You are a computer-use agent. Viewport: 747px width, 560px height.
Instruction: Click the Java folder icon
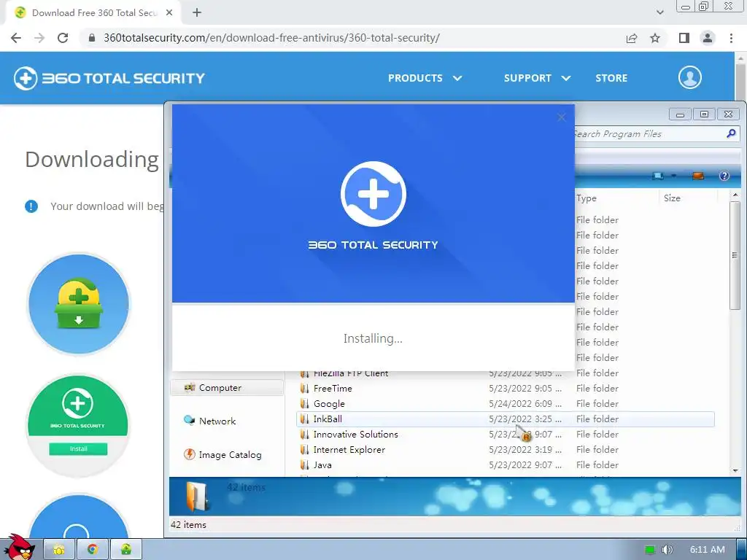304,464
